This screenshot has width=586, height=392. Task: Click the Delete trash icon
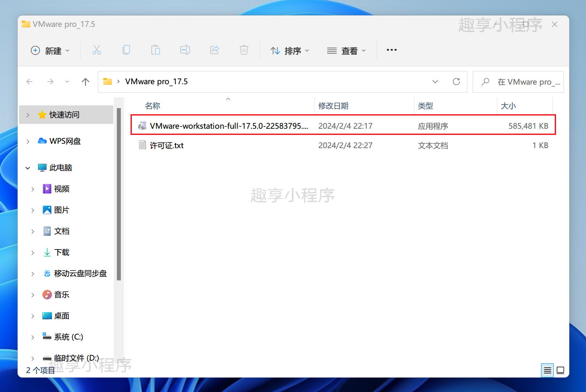pyautogui.click(x=244, y=50)
